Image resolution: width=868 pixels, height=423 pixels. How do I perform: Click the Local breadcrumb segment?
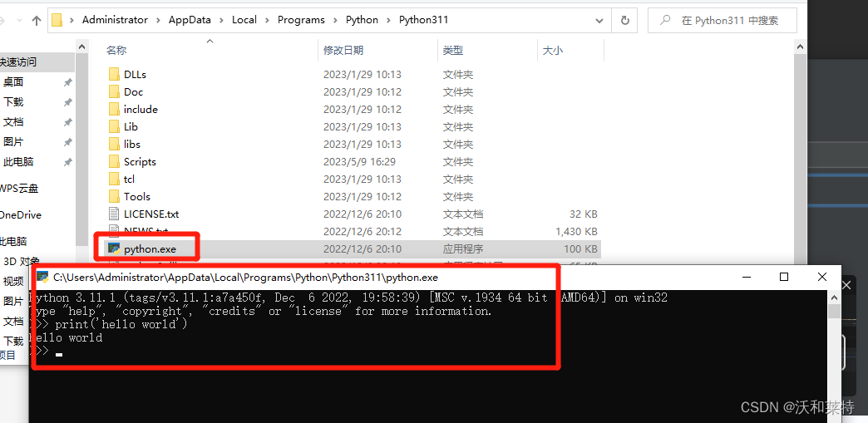[244, 20]
